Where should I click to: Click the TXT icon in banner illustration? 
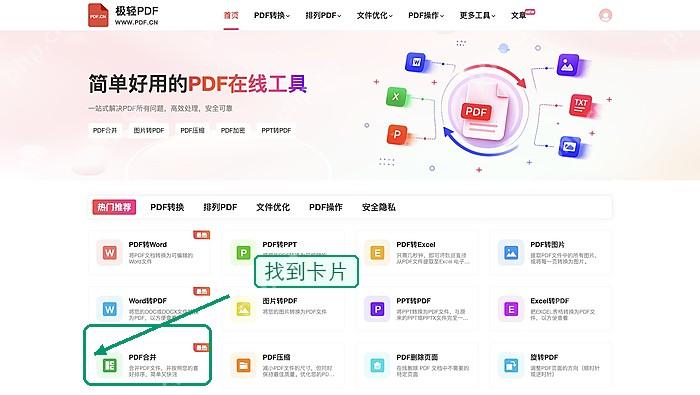pos(581,105)
